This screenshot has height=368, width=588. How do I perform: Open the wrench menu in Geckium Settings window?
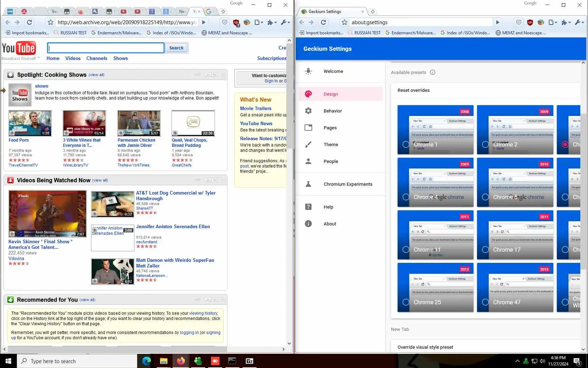click(579, 22)
